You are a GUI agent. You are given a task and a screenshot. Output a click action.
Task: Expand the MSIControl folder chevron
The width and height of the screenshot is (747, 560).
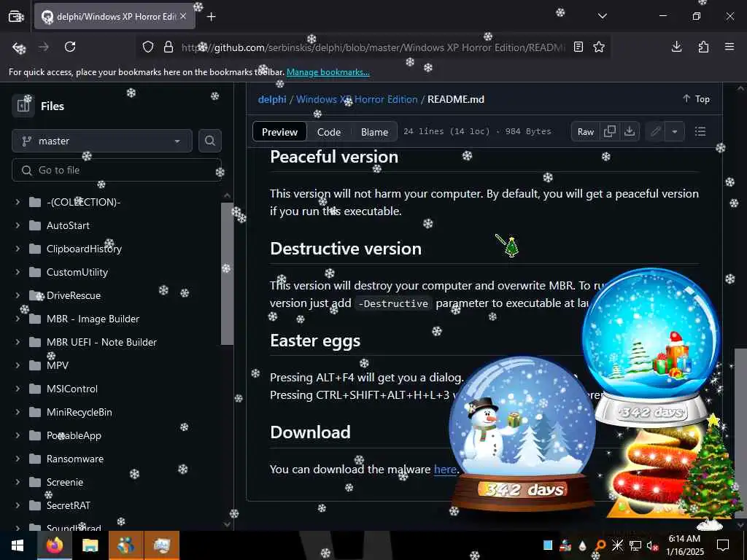(x=18, y=389)
